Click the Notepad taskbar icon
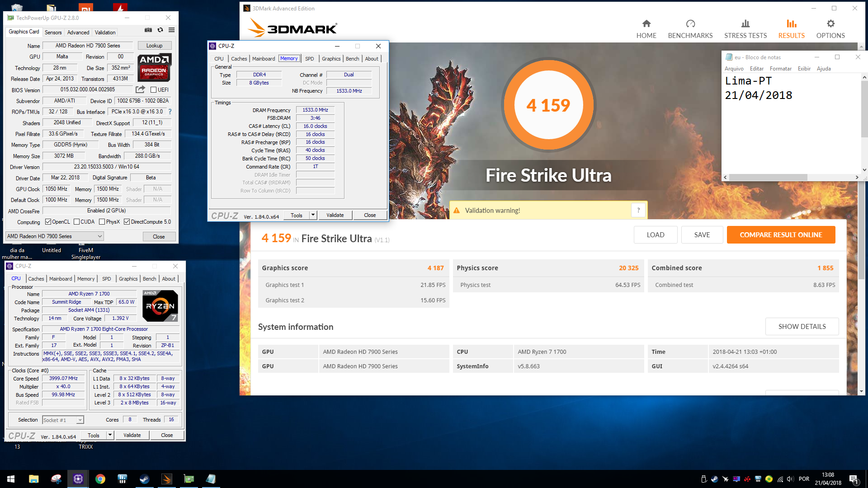 (211, 479)
